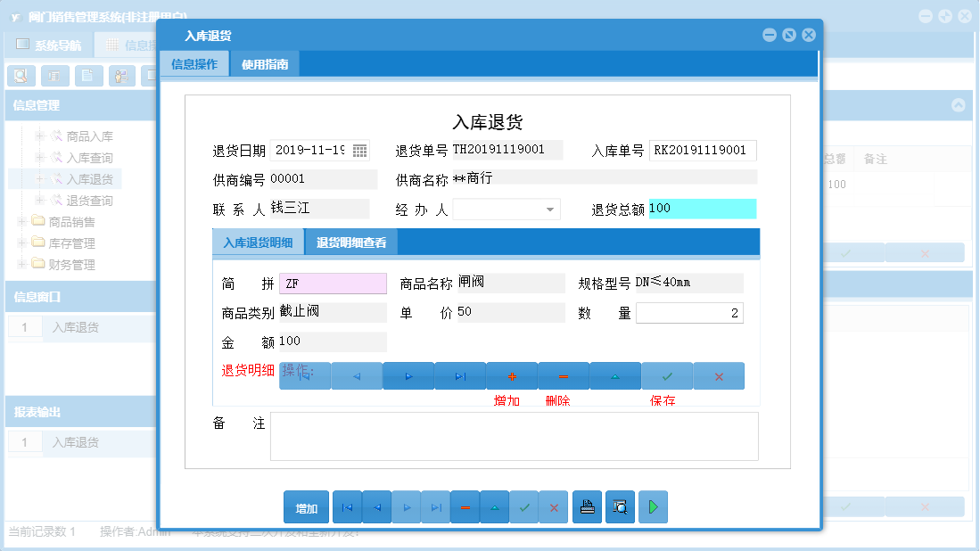Viewport: 980px width, 551px height.
Task: Click the highlighted 退货总额 field showing 100
Action: pyautogui.click(x=704, y=209)
